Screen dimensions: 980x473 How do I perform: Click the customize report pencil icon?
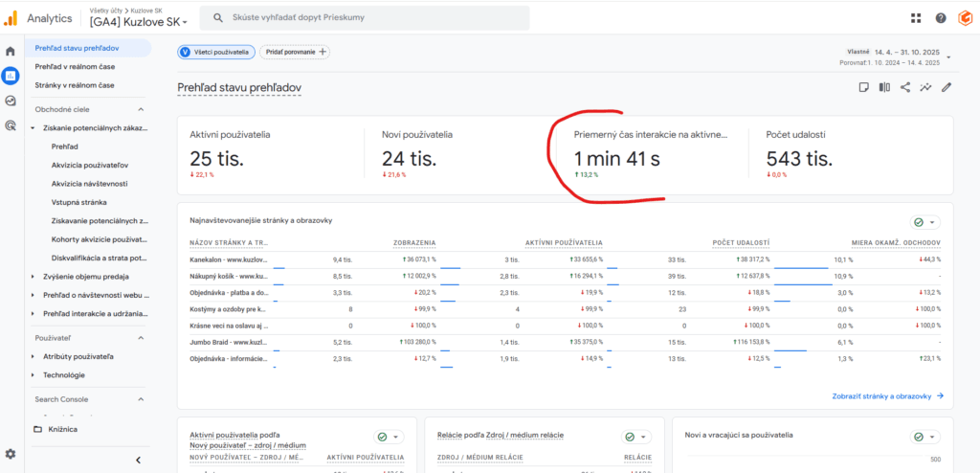coord(947,87)
